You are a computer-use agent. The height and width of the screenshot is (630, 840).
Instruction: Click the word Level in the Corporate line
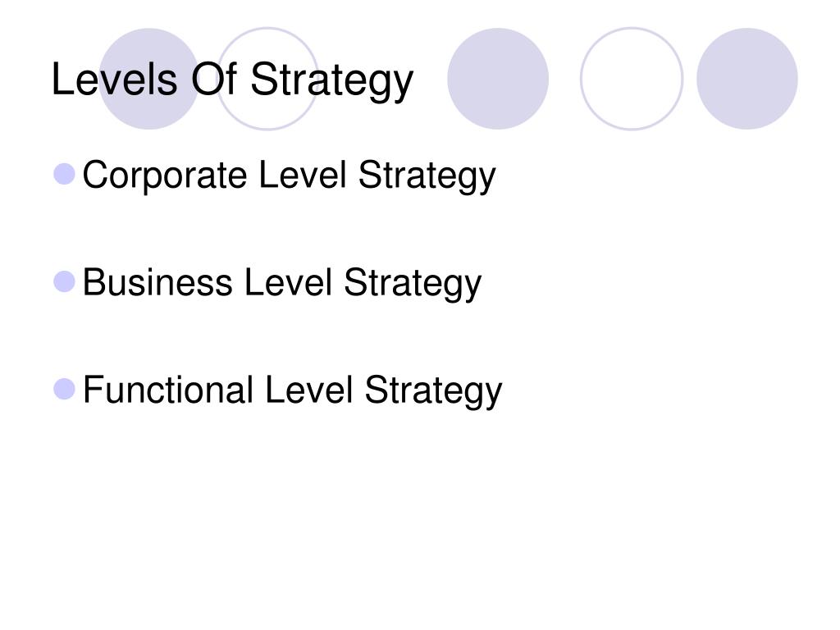pyautogui.click(x=302, y=175)
